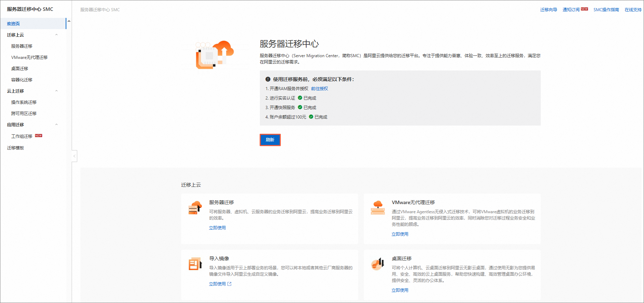Collapse the 云上迁移 menu group
The width and height of the screenshot is (644, 303).
57,91
